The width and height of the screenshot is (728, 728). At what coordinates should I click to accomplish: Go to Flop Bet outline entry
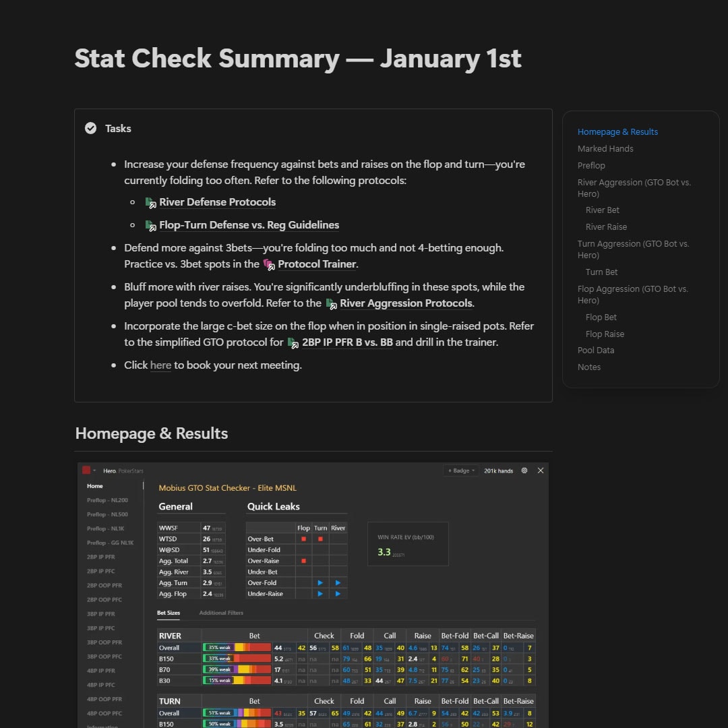pyautogui.click(x=601, y=317)
